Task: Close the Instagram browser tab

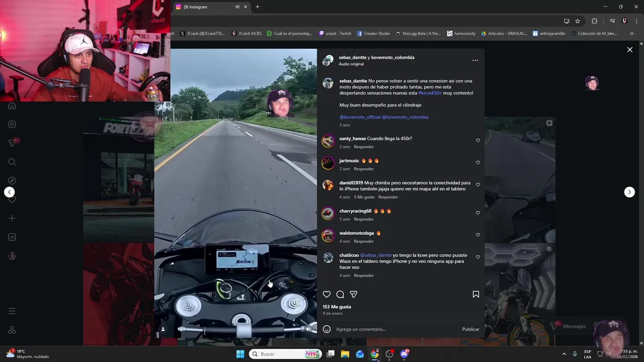Action: [x=246, y=7]
